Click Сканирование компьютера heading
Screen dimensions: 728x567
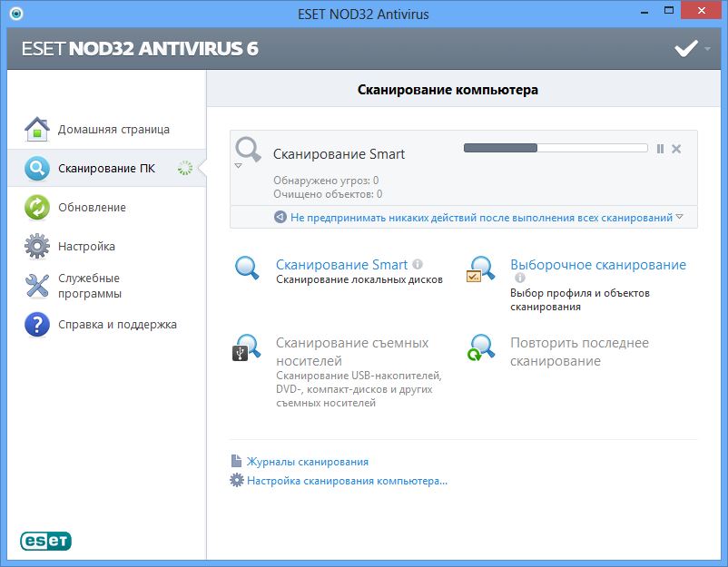click(448, 90)
